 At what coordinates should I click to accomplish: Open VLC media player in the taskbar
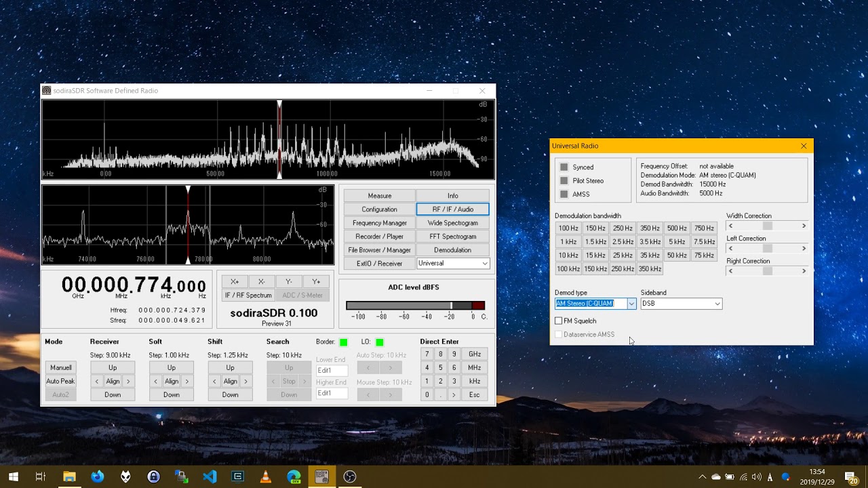pyautogui.click(x=266, y=476)
